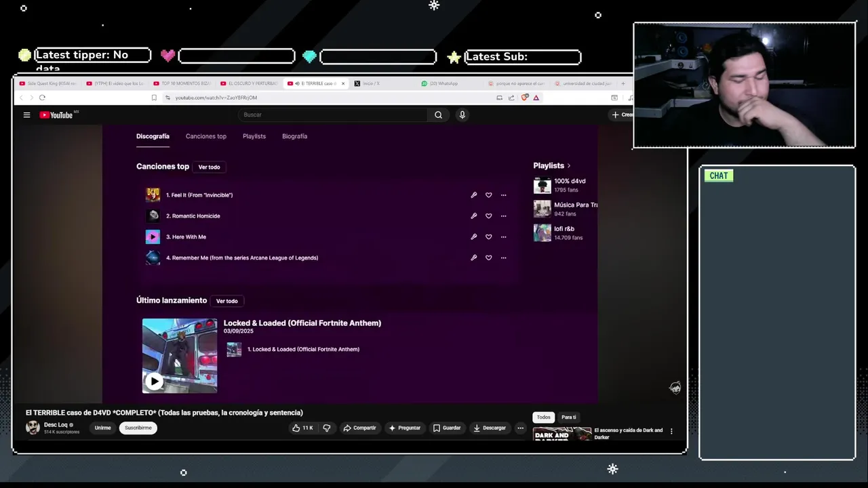Click the search magnifier button

coord(438,115)
